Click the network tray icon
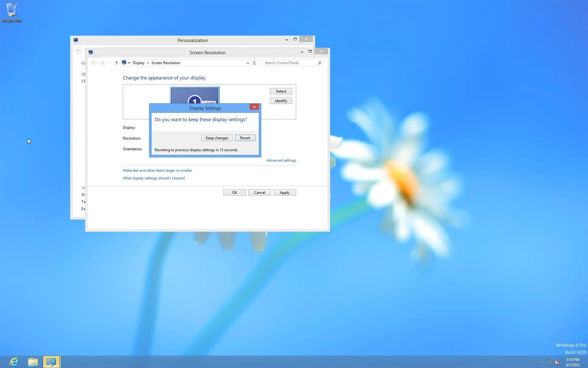Image resolution: width=588 pixels, height=368 pixels. click(x=550, y=362)
